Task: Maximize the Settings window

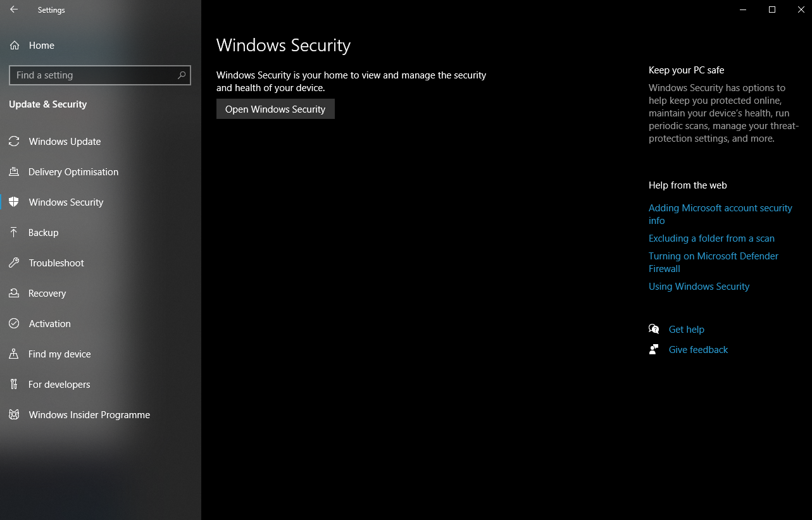Action: 772,9
